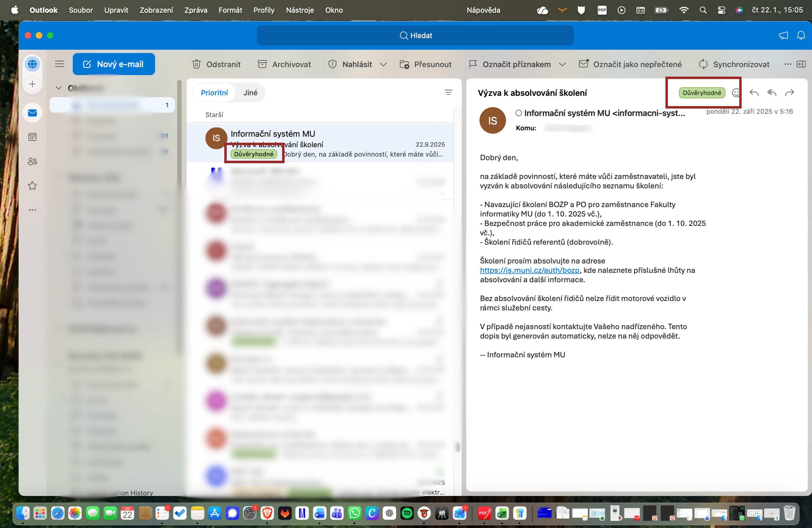Click the notification bell icon
The height and width of the screenshot is (528, 812).
801,35
